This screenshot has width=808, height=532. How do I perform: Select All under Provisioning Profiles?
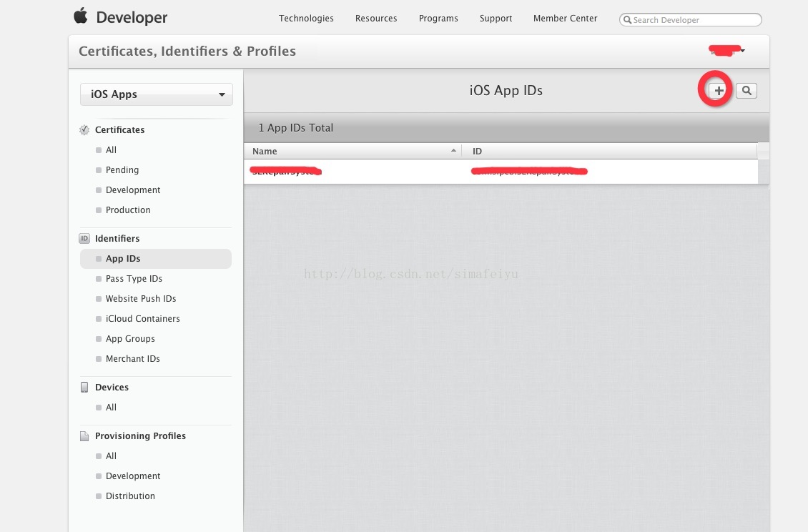(112, 456)
